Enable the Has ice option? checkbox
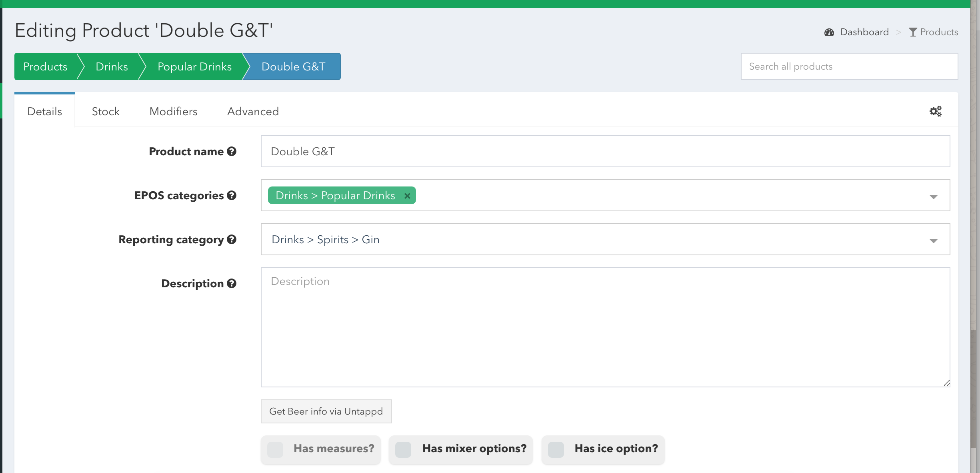The image size is (980, 473). 556,449
